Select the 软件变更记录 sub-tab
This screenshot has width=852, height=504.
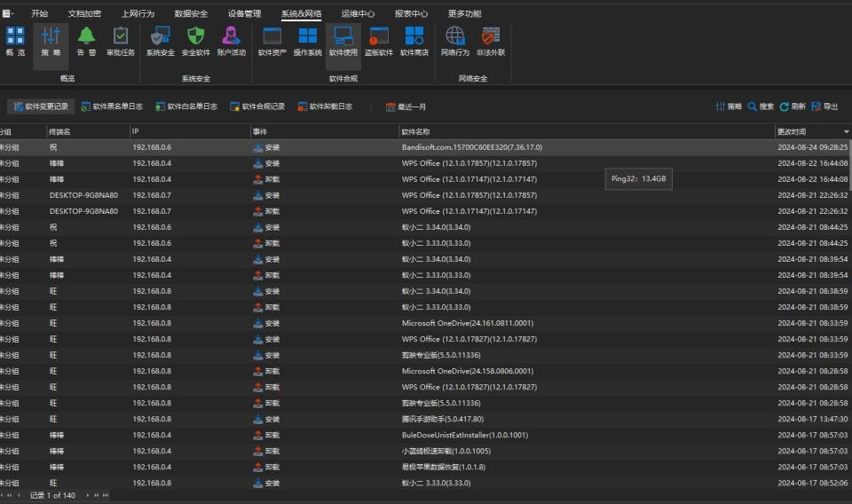[41, 106]
